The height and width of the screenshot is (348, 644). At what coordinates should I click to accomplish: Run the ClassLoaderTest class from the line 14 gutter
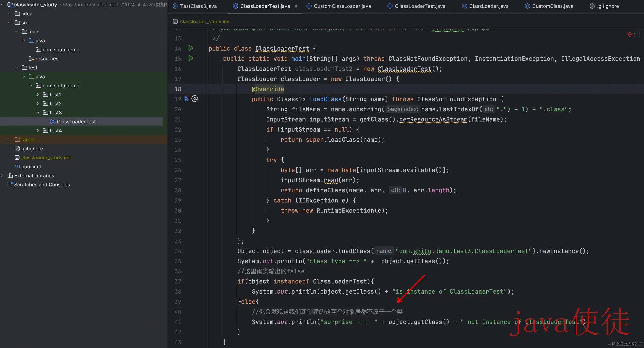(191, 48)
